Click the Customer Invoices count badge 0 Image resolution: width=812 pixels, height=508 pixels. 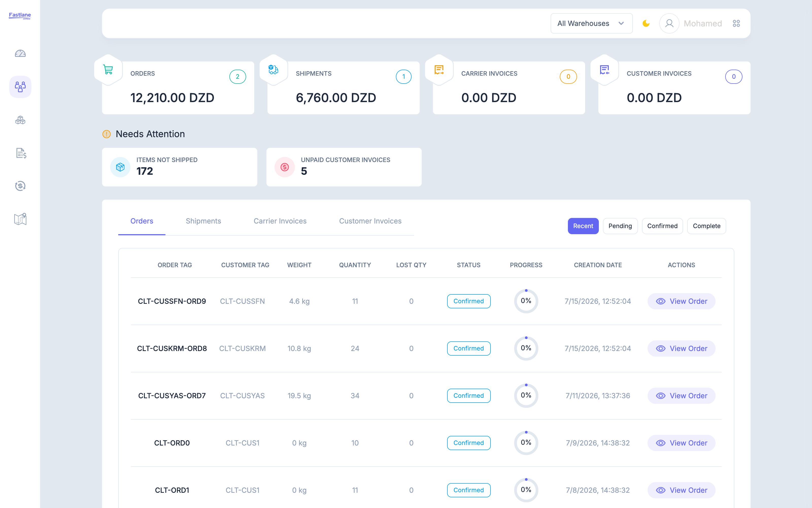(734, 77)
